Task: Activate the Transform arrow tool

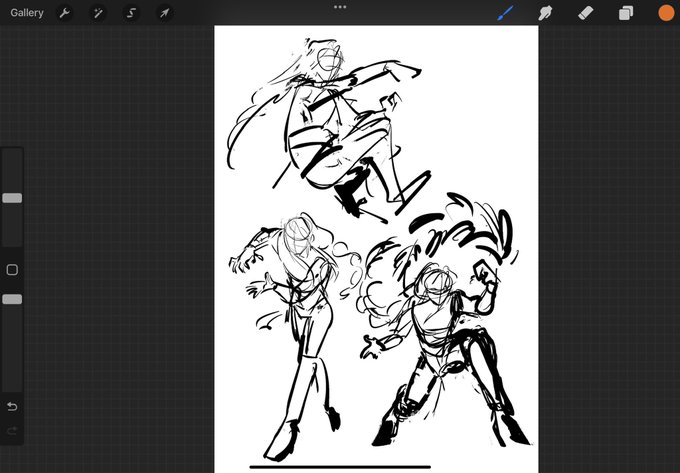Action: coord(164,13)
